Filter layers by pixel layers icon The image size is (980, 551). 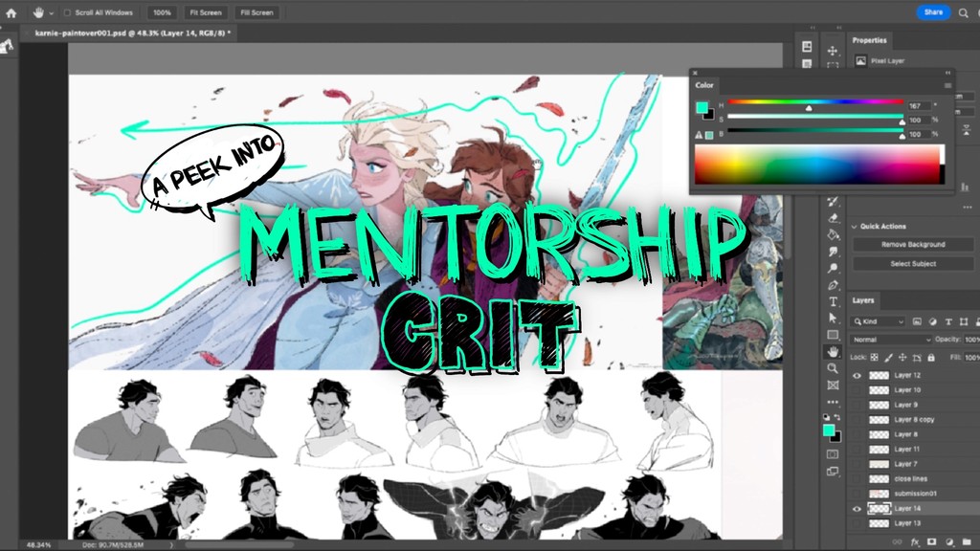917,321
